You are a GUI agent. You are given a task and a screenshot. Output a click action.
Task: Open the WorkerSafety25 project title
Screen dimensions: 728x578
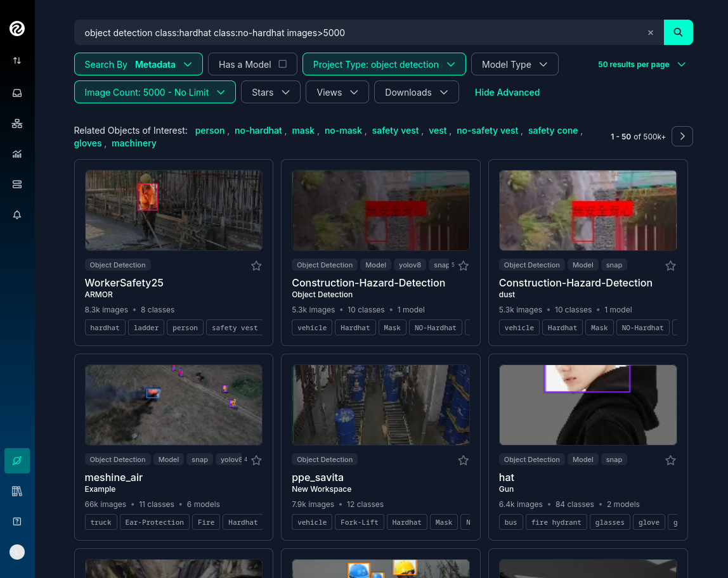124,283
